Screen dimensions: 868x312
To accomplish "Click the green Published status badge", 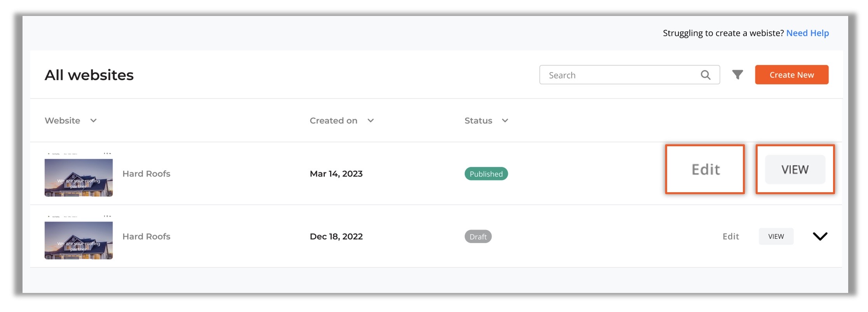I will [x=486, y=174].
